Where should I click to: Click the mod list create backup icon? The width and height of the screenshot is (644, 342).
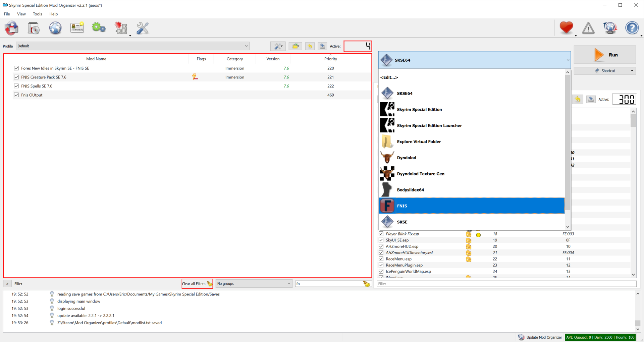tap(322, 46)
